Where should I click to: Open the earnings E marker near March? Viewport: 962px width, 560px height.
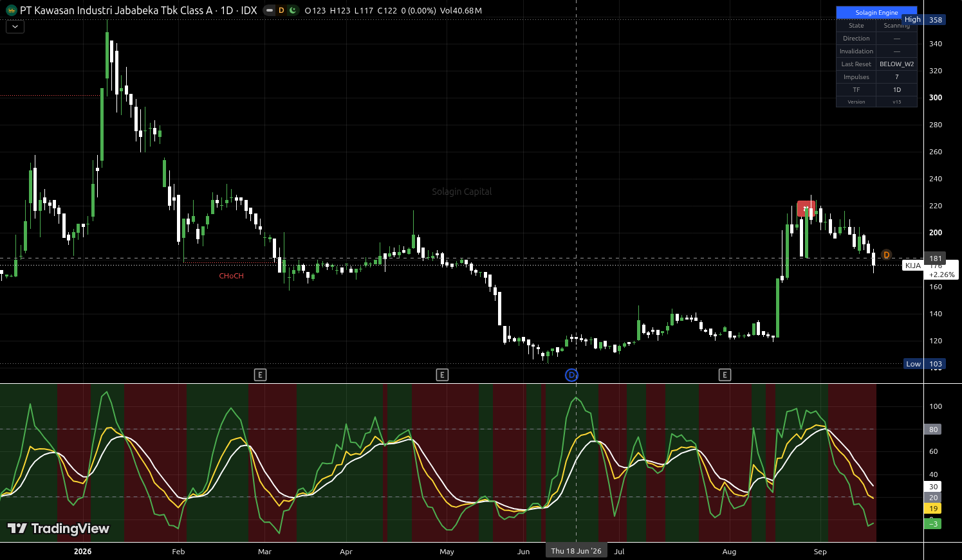[260, 375]
